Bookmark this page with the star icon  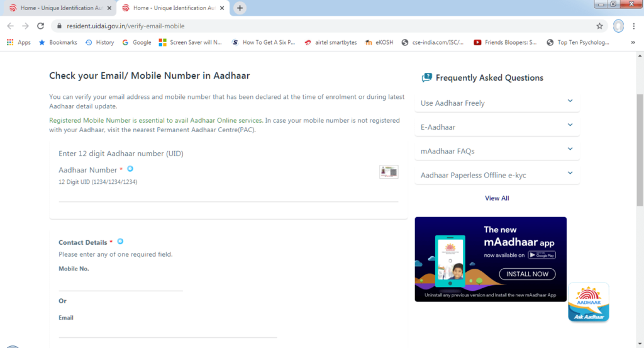pos(599,26)
